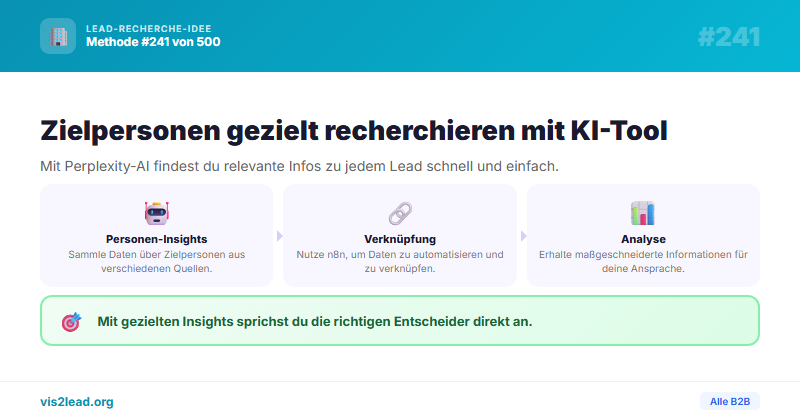Click the office building icon in header
The image size is (800, 420).
(x=58, y=36)
